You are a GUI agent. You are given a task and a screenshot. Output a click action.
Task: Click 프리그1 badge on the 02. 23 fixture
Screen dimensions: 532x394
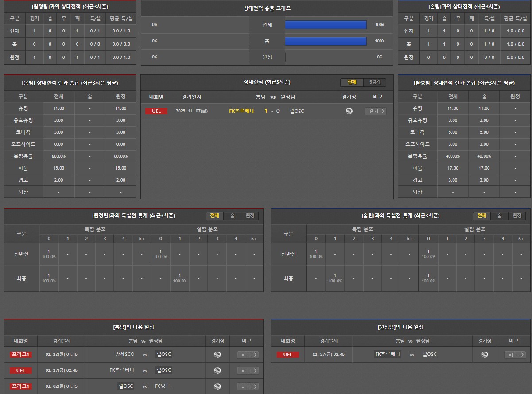[x=21, y=355]
